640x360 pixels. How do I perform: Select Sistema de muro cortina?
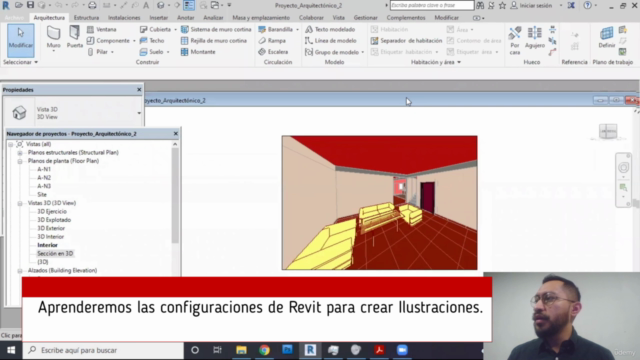(x=216, y=29)
